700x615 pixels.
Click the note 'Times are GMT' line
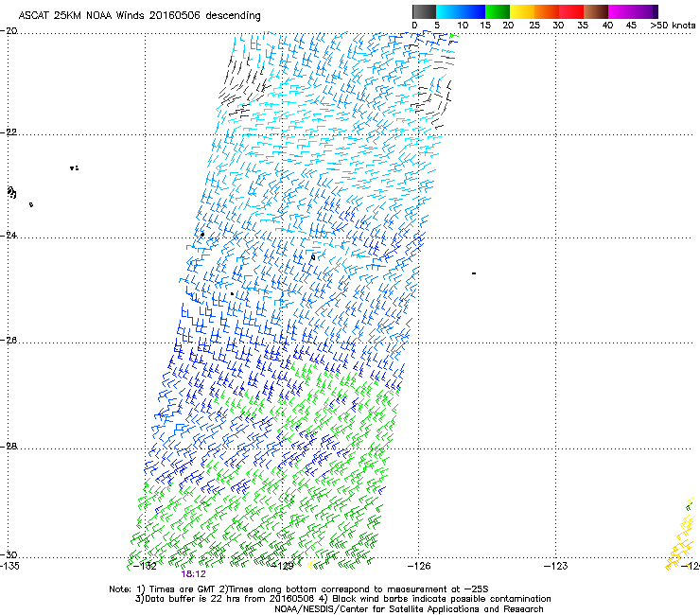[299, 589]
